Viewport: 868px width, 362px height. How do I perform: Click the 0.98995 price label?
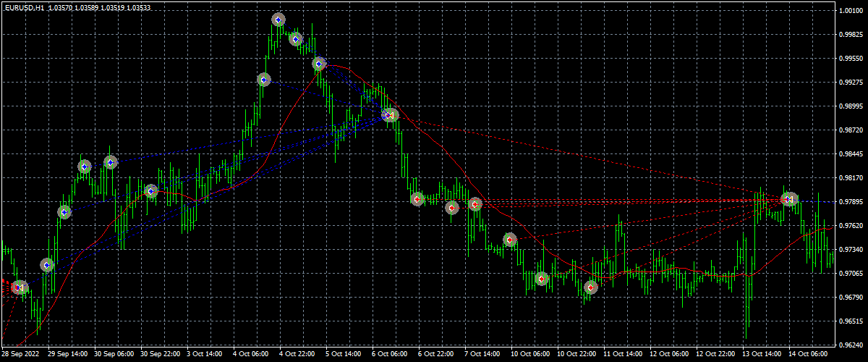click(850, 106)
